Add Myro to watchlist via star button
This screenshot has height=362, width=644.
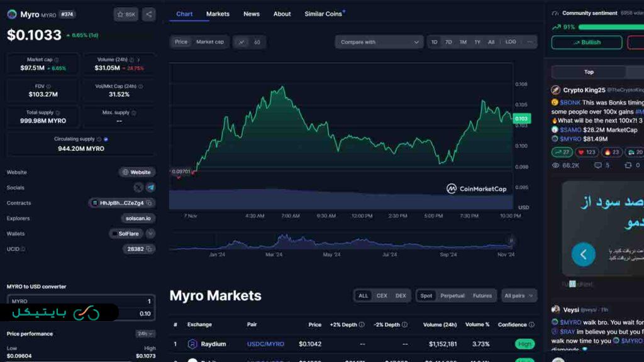[126, 14]
